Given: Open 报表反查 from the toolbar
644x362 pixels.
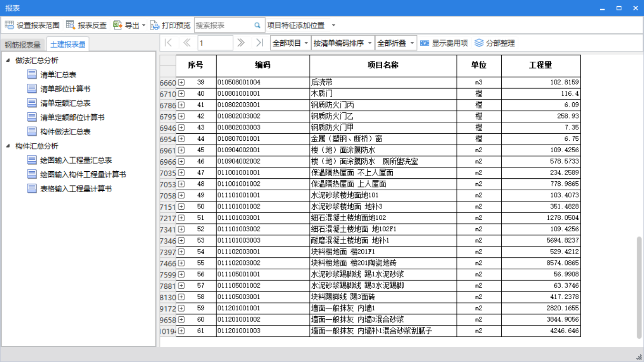Looking at the screenshot, I should tap(87, 25).
